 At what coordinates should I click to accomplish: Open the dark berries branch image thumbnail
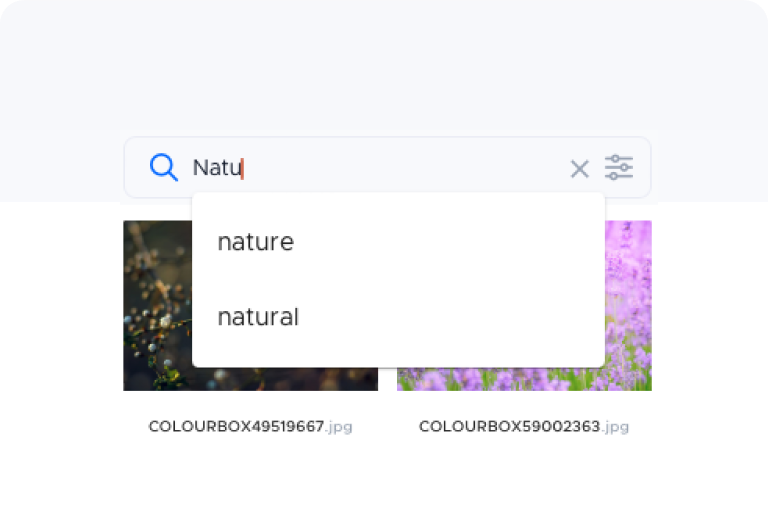(158, 305)
